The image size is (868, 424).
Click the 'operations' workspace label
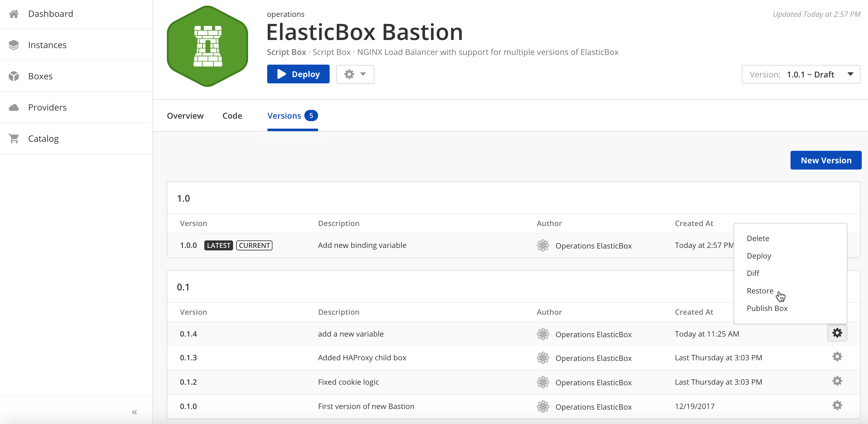[285, 14]
